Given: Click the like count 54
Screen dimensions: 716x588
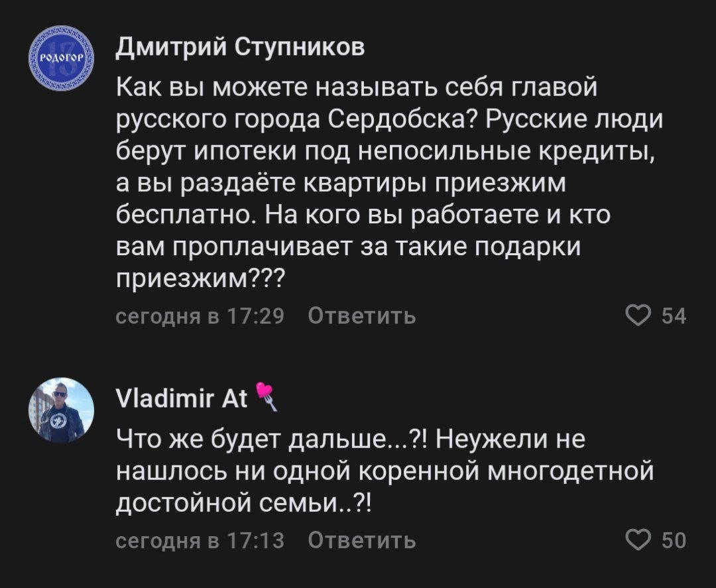Looking at the screenshot, I should click(674, 317).
